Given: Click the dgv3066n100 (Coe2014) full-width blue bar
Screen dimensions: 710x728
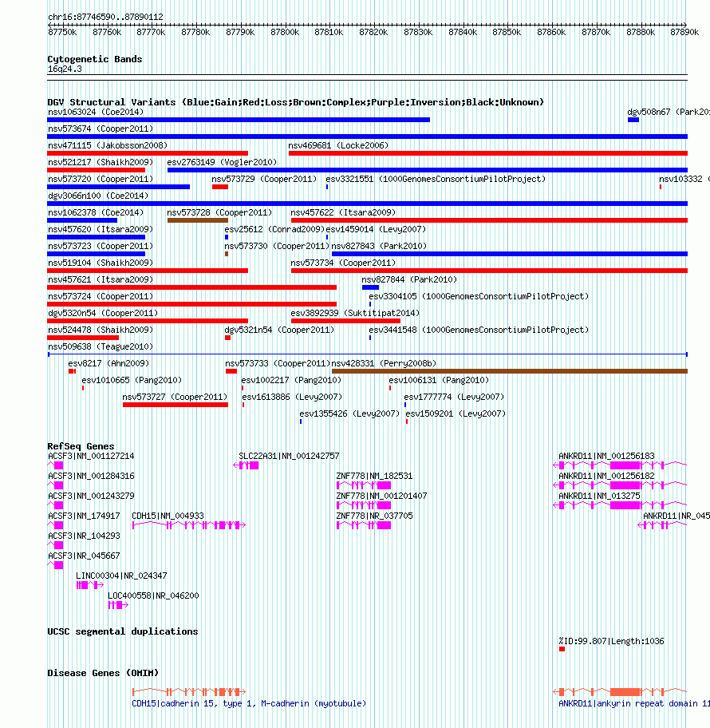Looking at the screenshot, I should coord(368,204).
